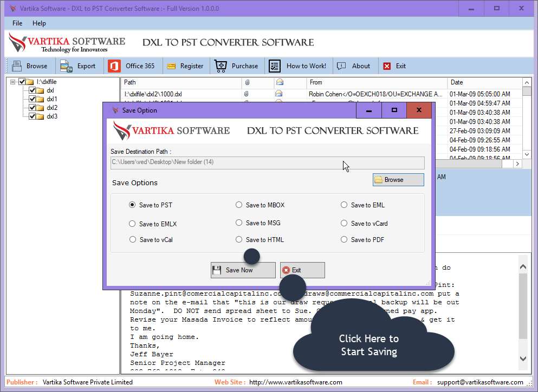The width and height of the screenshot is (538, 392).
Task: Close the Save Option dialog
Action: point(419,110)
